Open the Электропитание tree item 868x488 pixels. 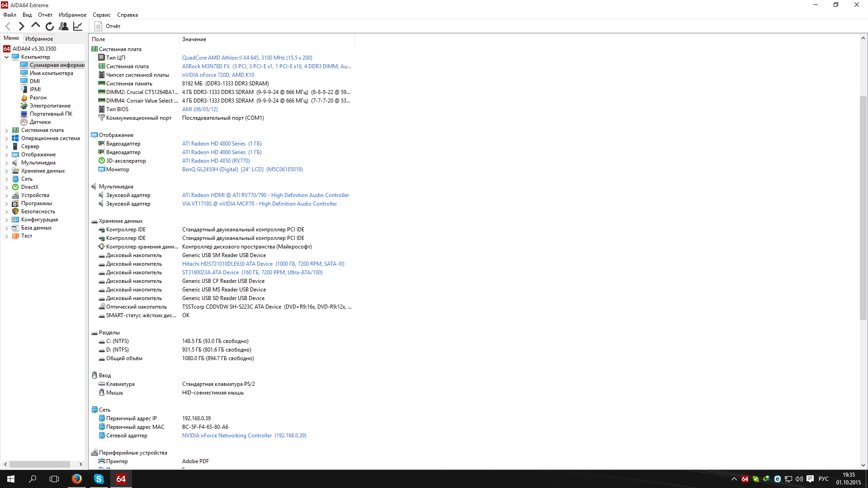pos(50,106)
